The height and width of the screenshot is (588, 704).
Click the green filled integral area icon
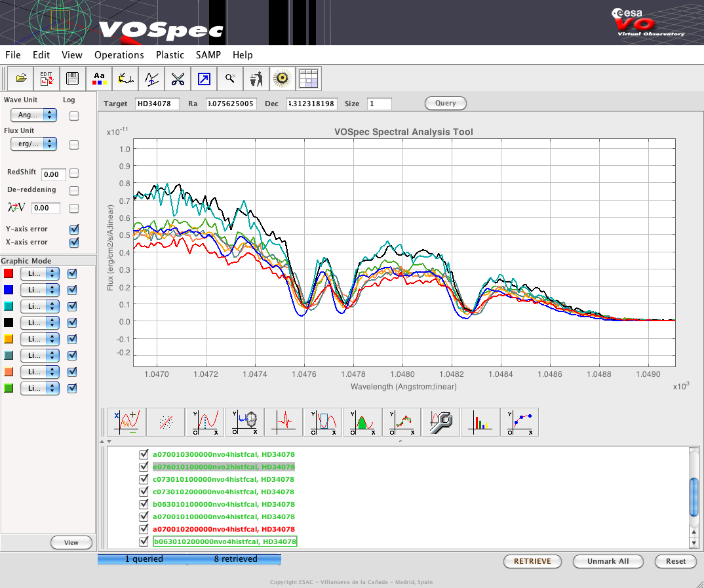coord(362,422)
